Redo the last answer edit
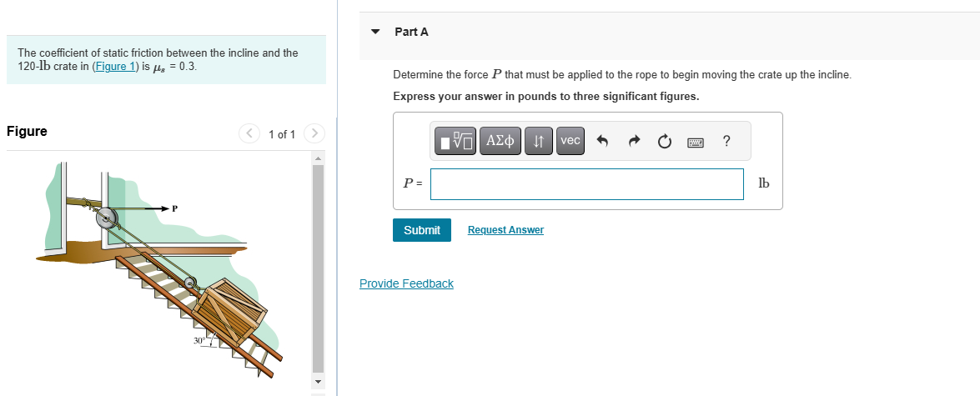 click(634, 142)
